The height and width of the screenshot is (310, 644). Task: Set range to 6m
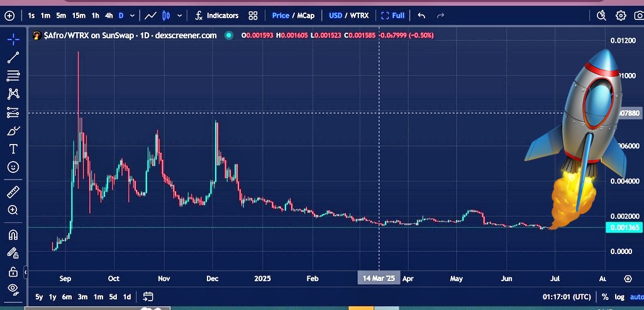[67, 297]
